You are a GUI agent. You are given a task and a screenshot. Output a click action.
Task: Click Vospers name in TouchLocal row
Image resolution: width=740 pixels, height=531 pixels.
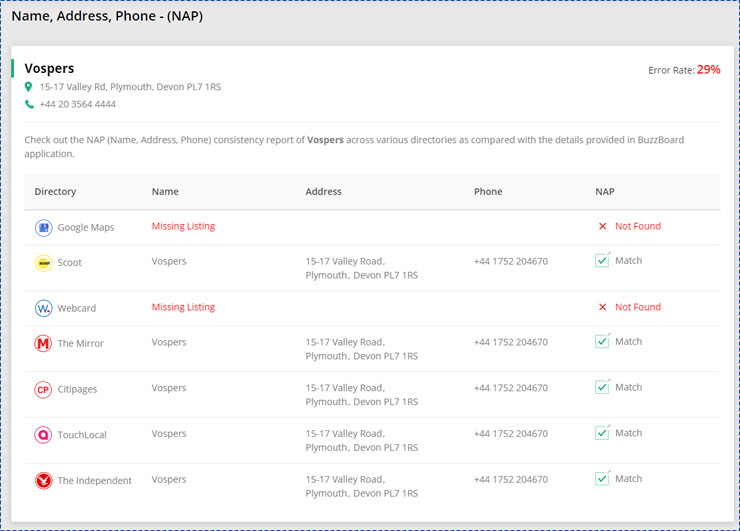tap(168, 433)
